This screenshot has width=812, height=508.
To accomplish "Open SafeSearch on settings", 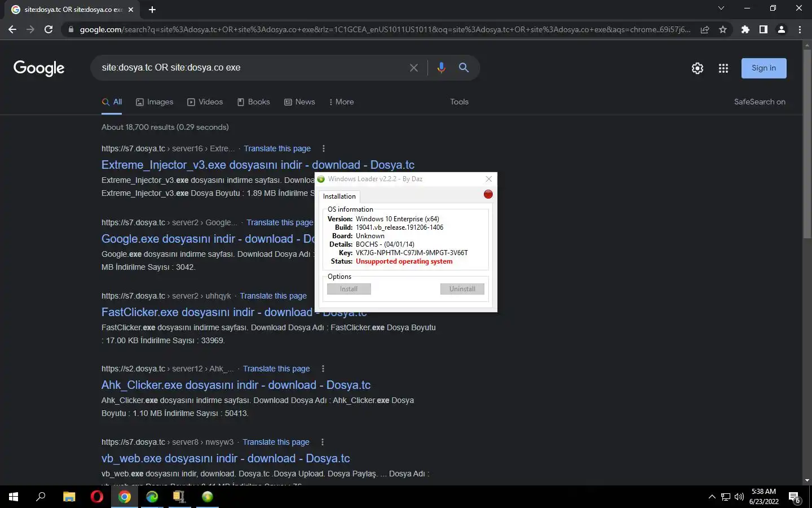I will pos(760,102).
